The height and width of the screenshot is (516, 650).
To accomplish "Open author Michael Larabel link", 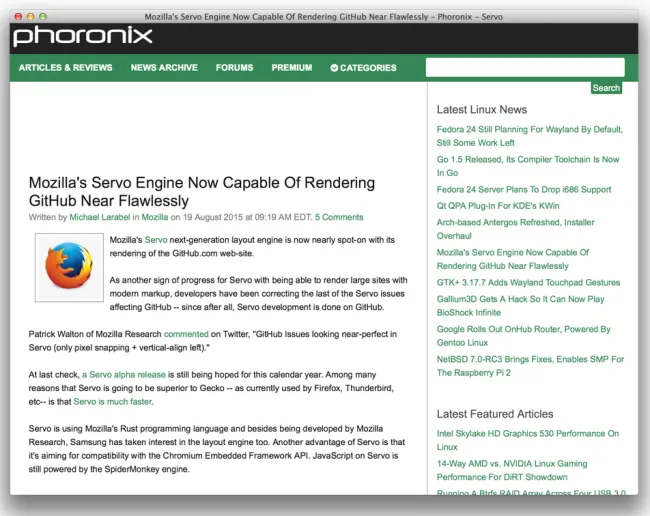I will click(99, 217).
